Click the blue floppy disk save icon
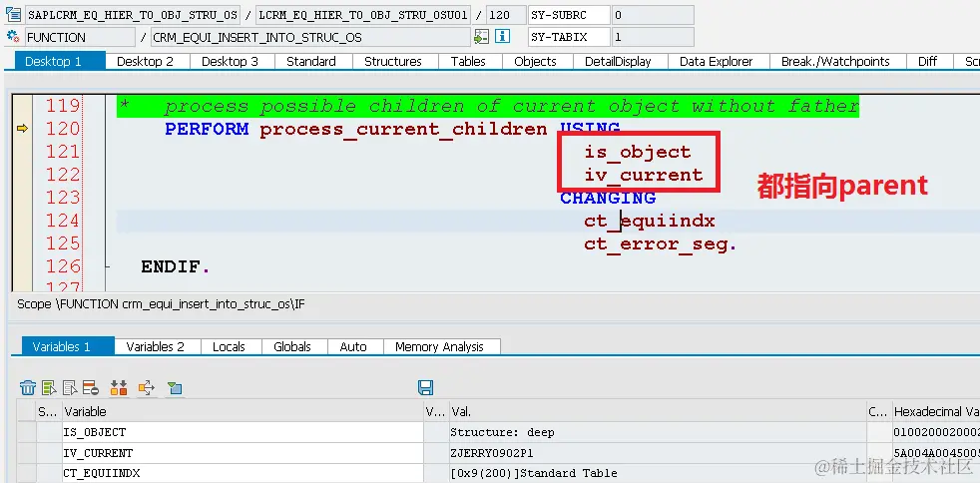Viewport: 980px width, 483px height. 425,387
